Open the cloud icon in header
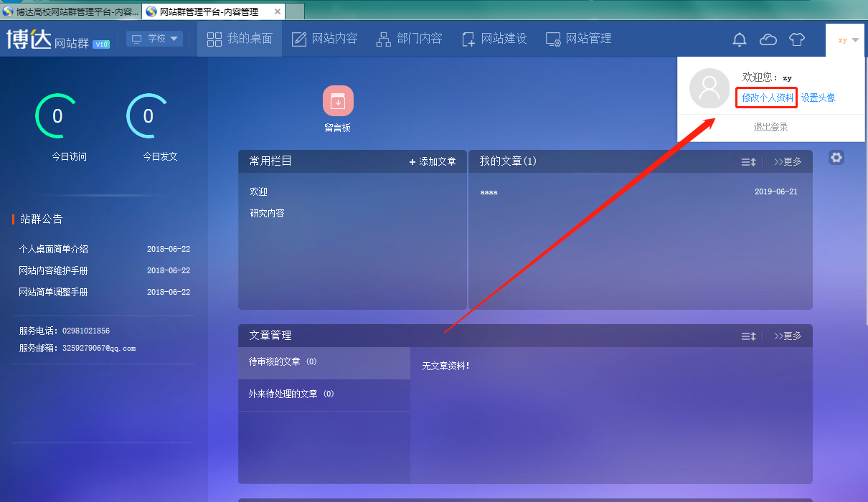Image resolution: width=868 pixels, height=502 pixels. pyautogui.click(x=768, y=39)
